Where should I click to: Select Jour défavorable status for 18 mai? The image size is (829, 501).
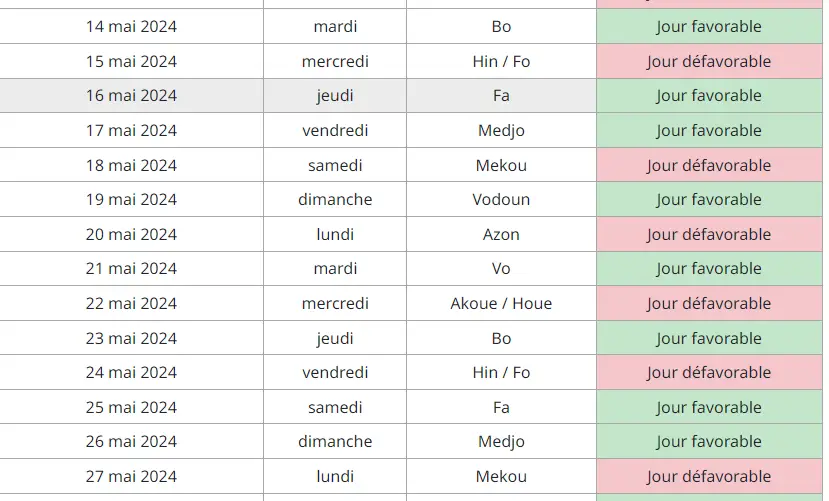(x=708, y=166)
